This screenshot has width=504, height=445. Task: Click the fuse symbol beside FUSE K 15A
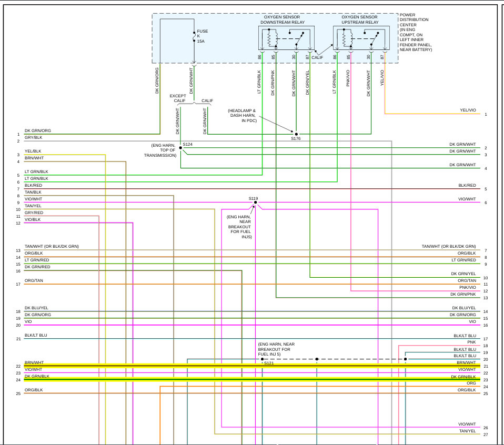(194, 37)
